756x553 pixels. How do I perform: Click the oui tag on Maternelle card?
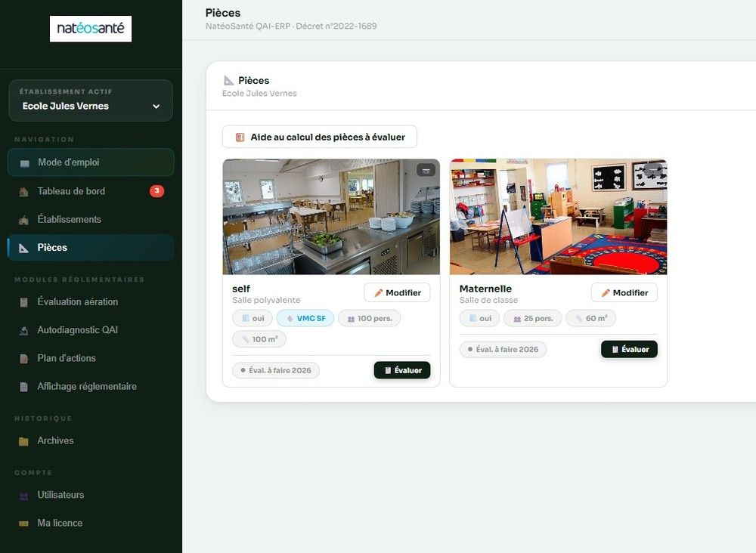[480, 318]
